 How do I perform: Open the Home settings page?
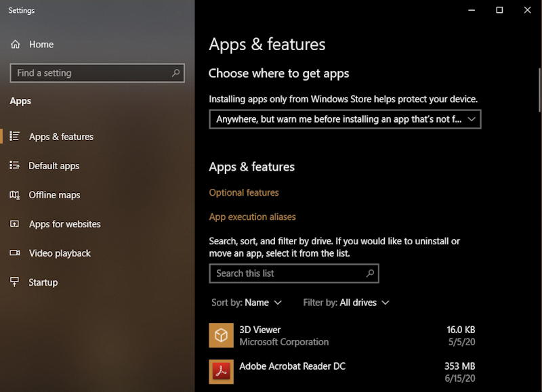pos(41,44)
